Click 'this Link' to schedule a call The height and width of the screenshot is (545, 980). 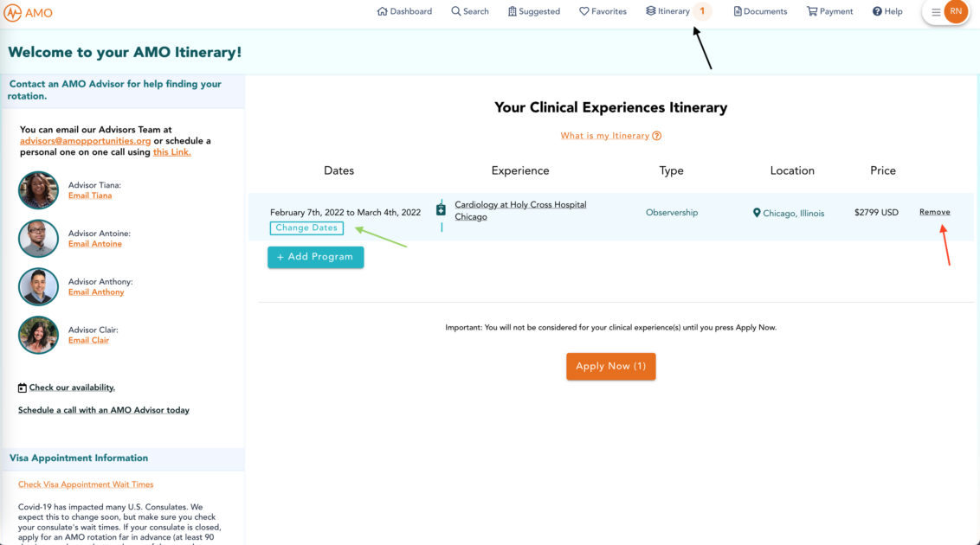(x=172, y=152)
